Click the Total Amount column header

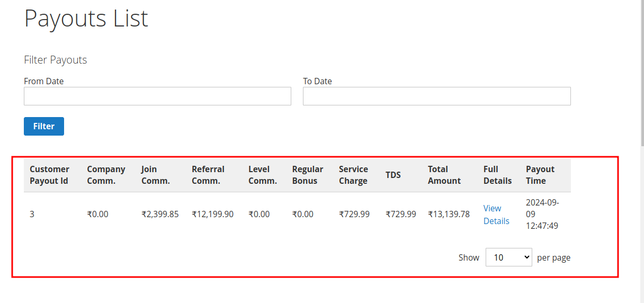click(x=444, y=175)
